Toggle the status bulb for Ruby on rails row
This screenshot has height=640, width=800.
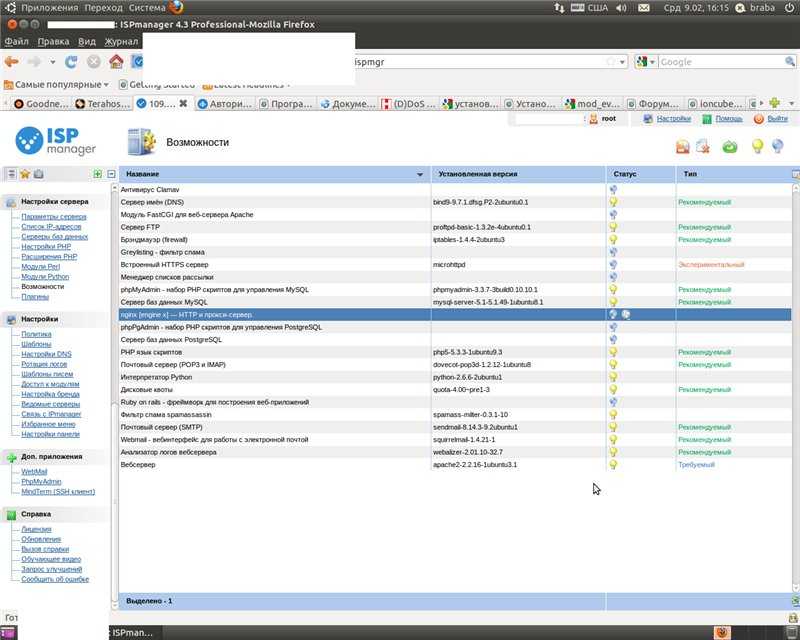click(613, 402)
